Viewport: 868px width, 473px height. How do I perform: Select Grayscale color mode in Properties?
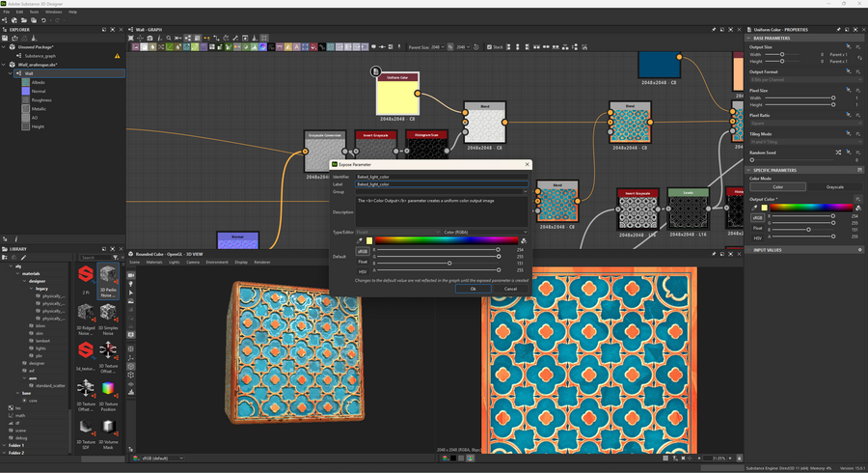(834, 187)
